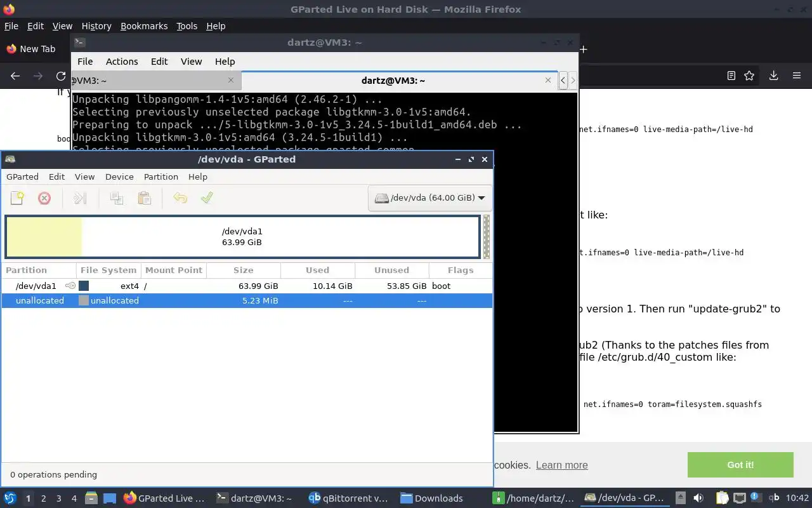
Task: Sort by Partition column header
Action: point(39,271)
